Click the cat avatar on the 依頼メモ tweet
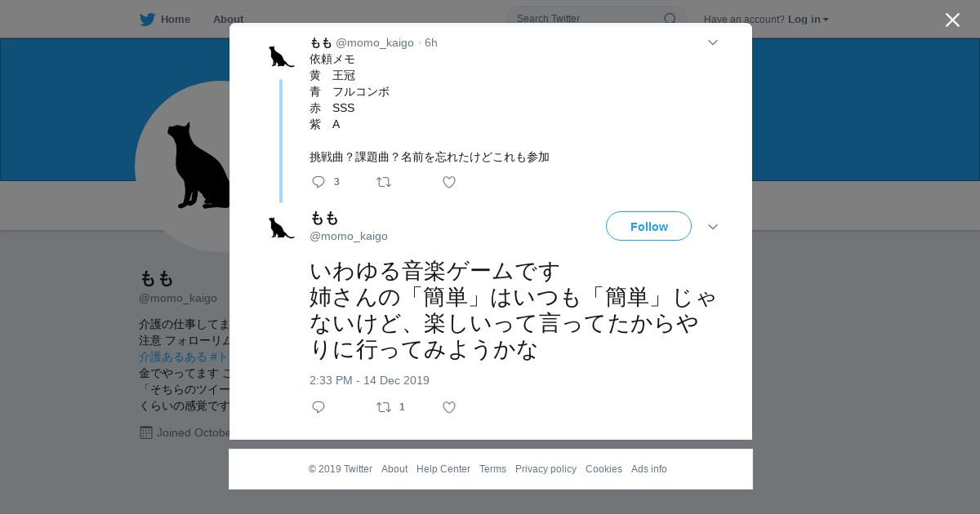This screenshot has width=980, height=514. click(x=282, y=56)
